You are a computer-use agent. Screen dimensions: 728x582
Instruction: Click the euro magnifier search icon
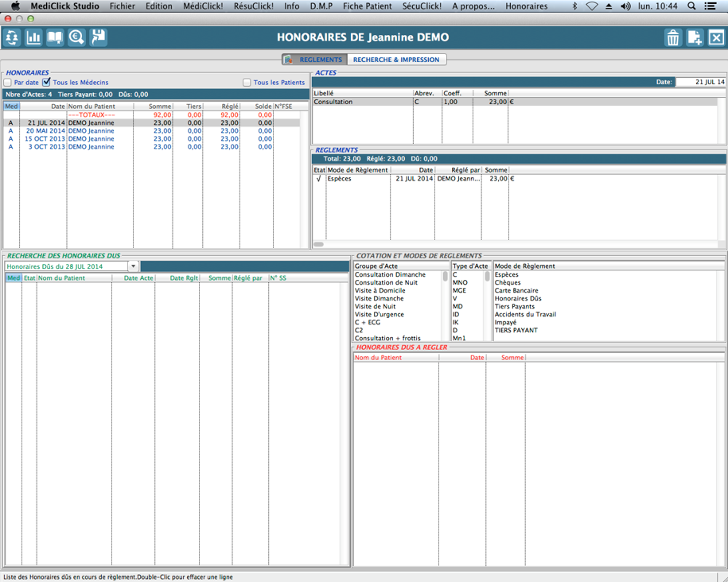pyautogui.click(x=76, y=37)
